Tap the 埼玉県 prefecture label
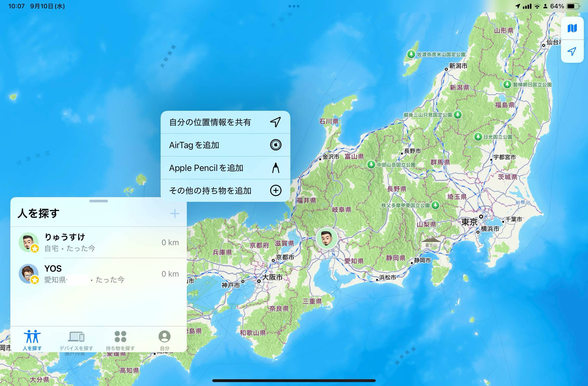The width and height of the screenshot is (588, 386). (x=457, y=197)
